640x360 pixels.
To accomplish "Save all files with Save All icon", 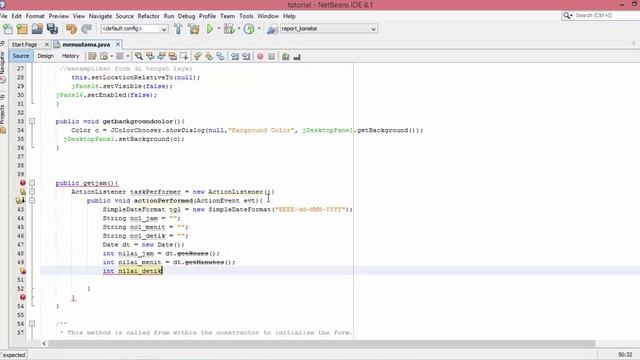I will click(52, 29).
